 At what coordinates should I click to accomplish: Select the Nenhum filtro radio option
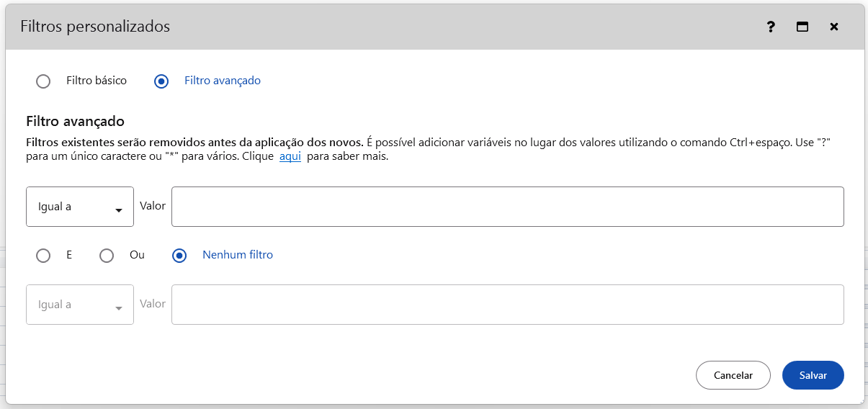[179, 256]
